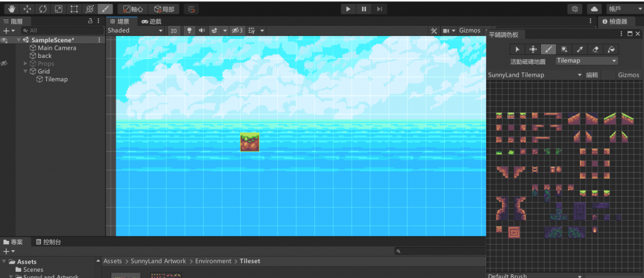Select the Move tool in top toolbar
This screenshot has height=278, width=644.
(27, 9)
